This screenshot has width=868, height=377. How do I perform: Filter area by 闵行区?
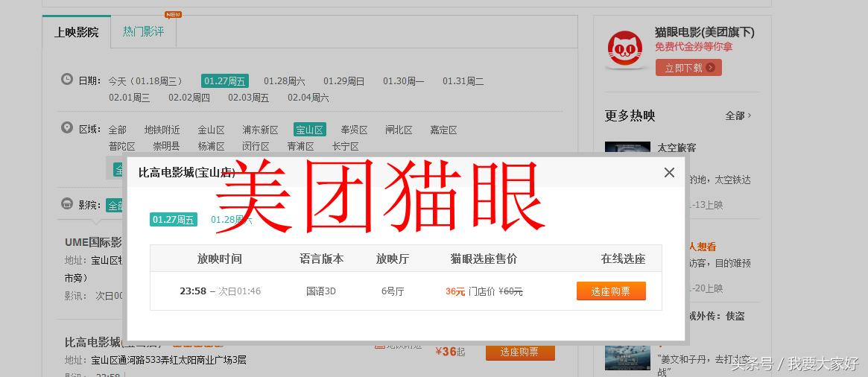pyautogui.click(x=256, y=147)
